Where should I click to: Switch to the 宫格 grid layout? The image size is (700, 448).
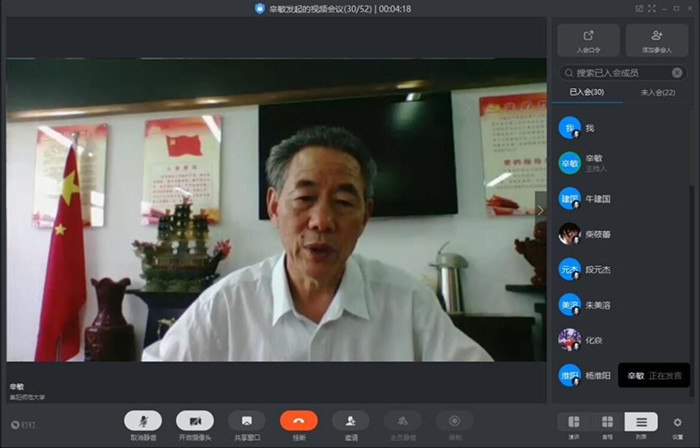click(607, 422)
